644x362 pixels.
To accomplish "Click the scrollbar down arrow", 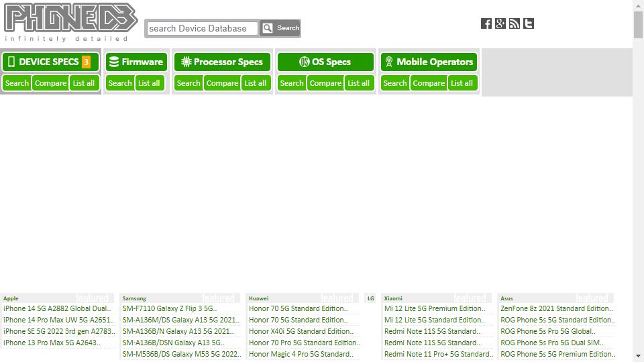I will 638,356.
